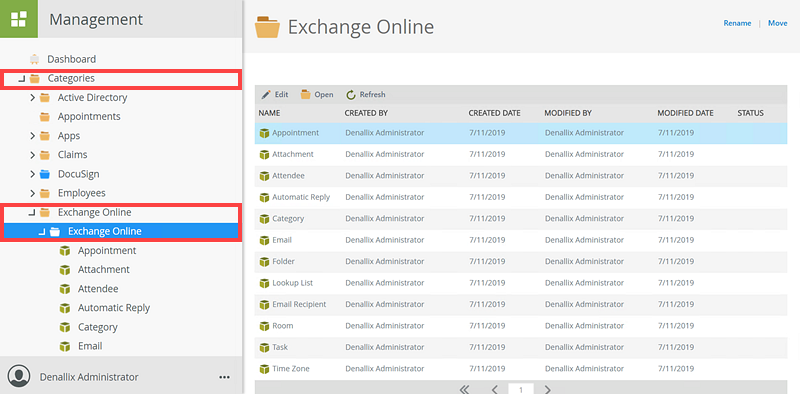Select the Dashboard tree item label
Viewport: 800px width, 394px height.
pyautogui.click(x=71, y=59)
